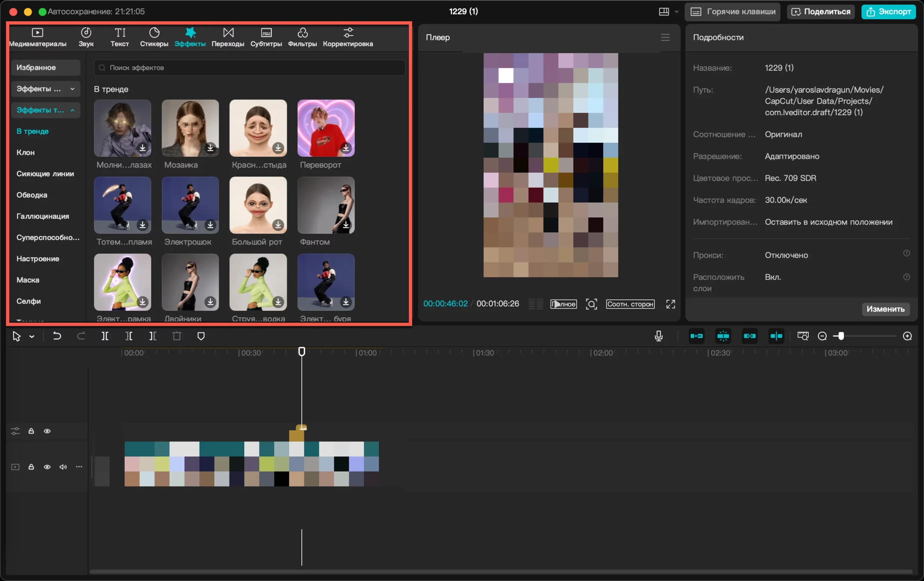
Task: Toggle the preview axis button
Action: (x=776, y=336)
